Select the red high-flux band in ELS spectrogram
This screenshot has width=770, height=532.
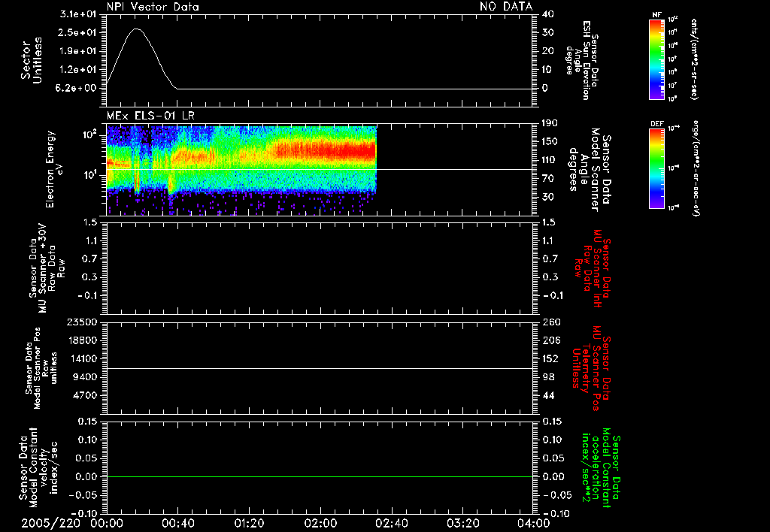tap(324, 150)
